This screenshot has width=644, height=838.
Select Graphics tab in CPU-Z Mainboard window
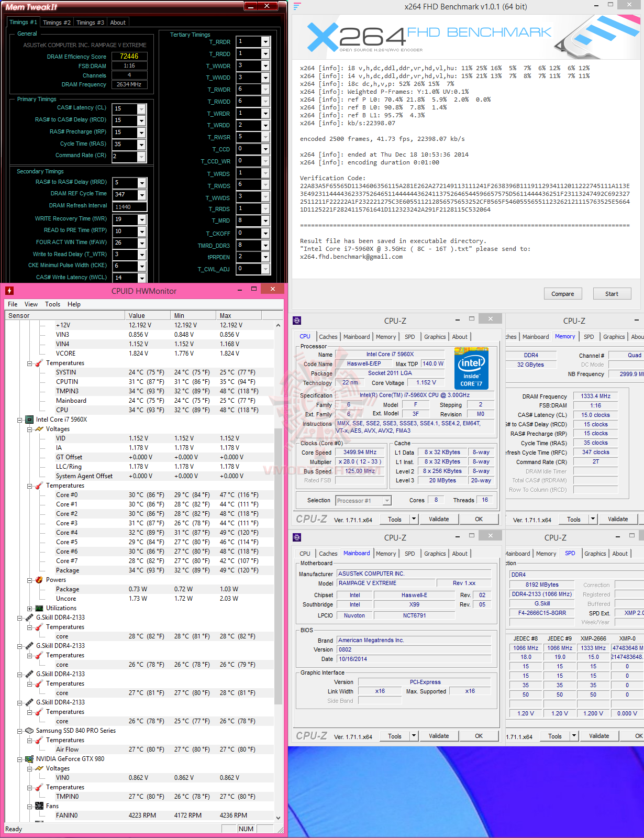(x=435, y=554)
